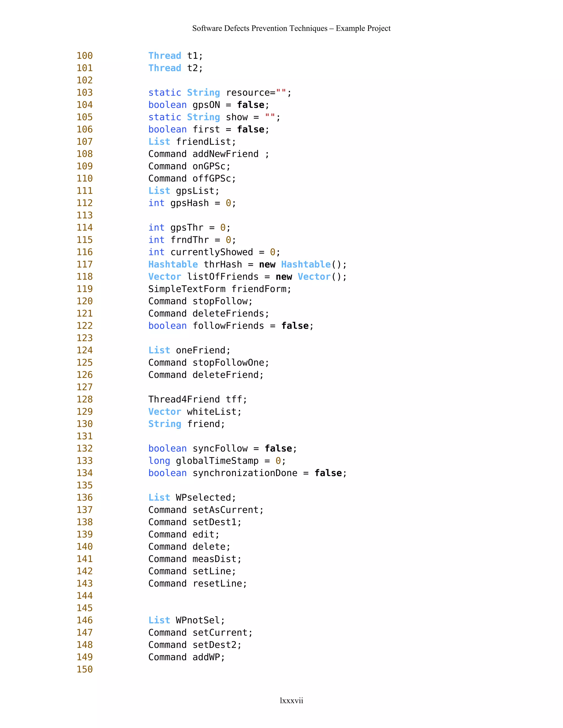Click 'boolean gpsON = false' line
This screenshot has height=728, width=563.
208,105
